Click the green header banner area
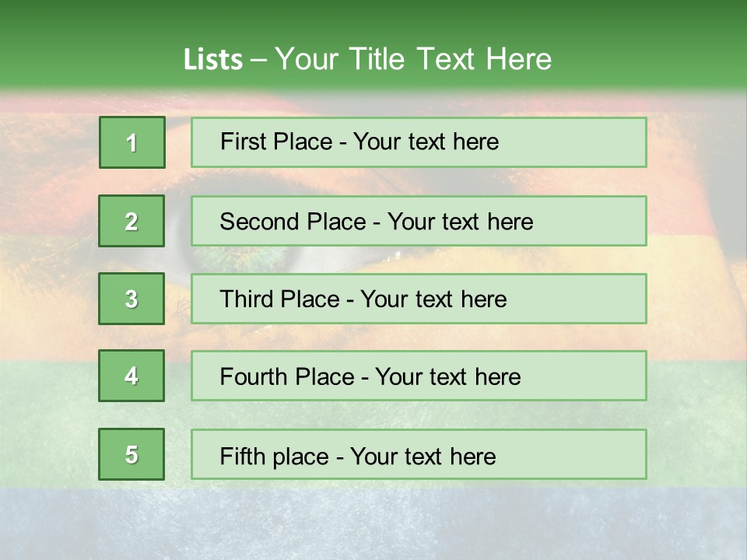Viewport: 747px width, 560px height. pyautogui.click(x=373, y=44)
